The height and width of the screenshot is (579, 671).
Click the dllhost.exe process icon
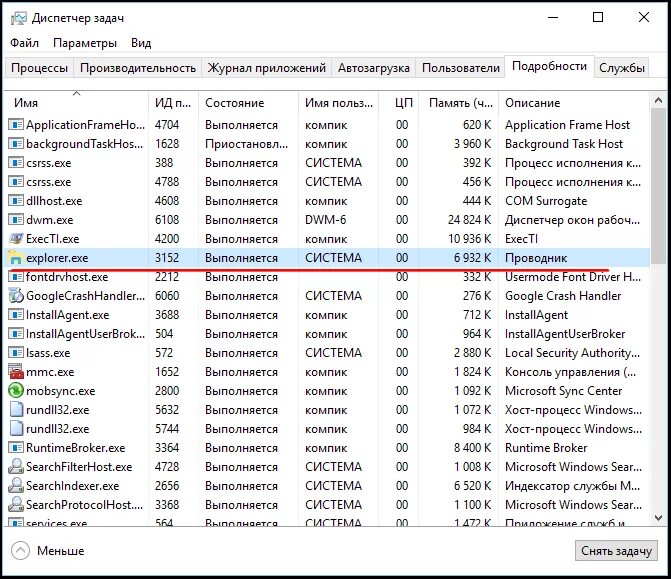point(16,201)
